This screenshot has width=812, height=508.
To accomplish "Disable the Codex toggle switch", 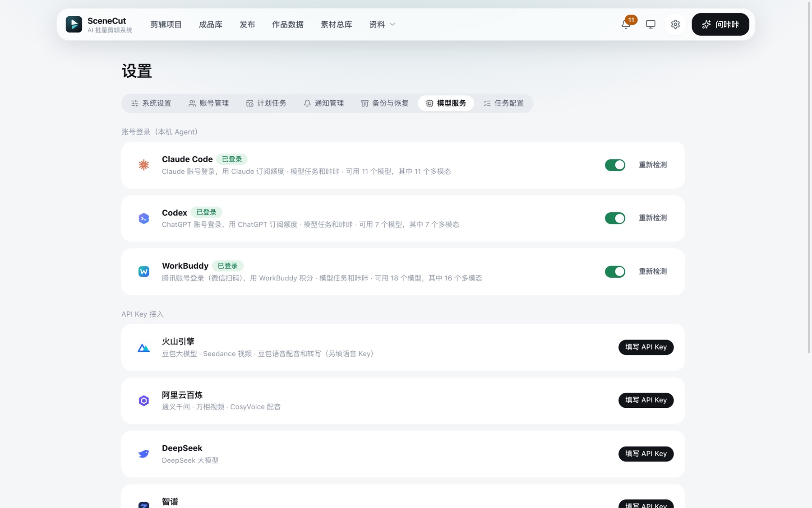I will pyautogui.click(x=615, y=218).
